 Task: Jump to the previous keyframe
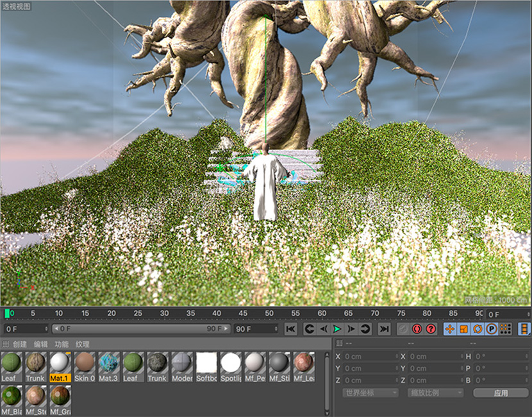click(x=310, y=328)
